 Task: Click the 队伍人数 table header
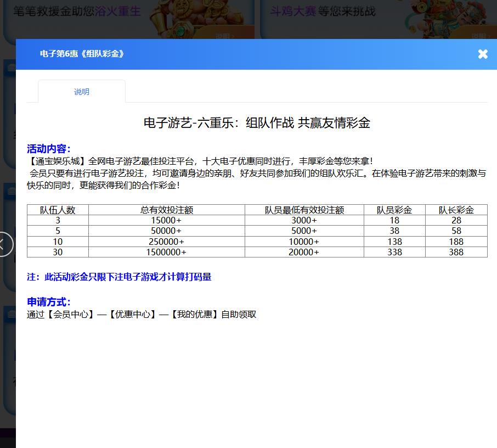click(x=58, y=210)
